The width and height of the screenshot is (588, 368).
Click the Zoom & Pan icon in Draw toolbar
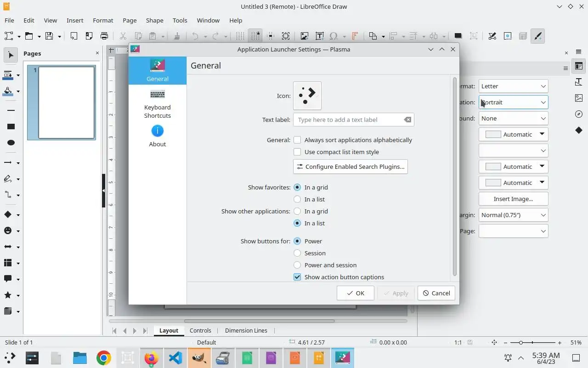click(x=286, y=36)
